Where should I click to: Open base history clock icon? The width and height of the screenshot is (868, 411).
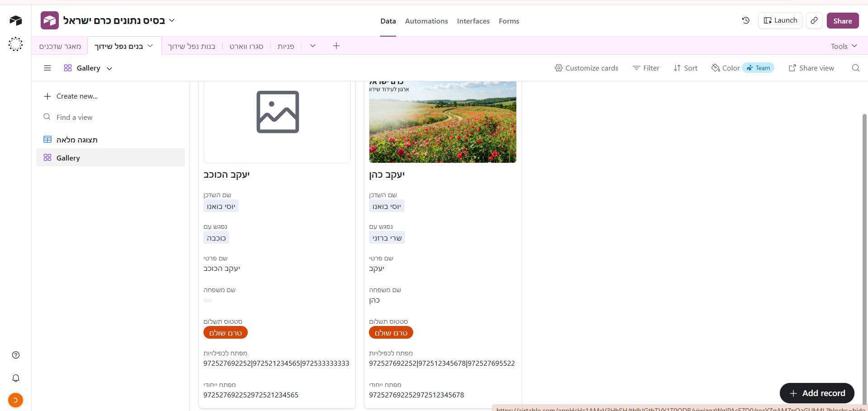pyautogui.click(x=746, y=20)
